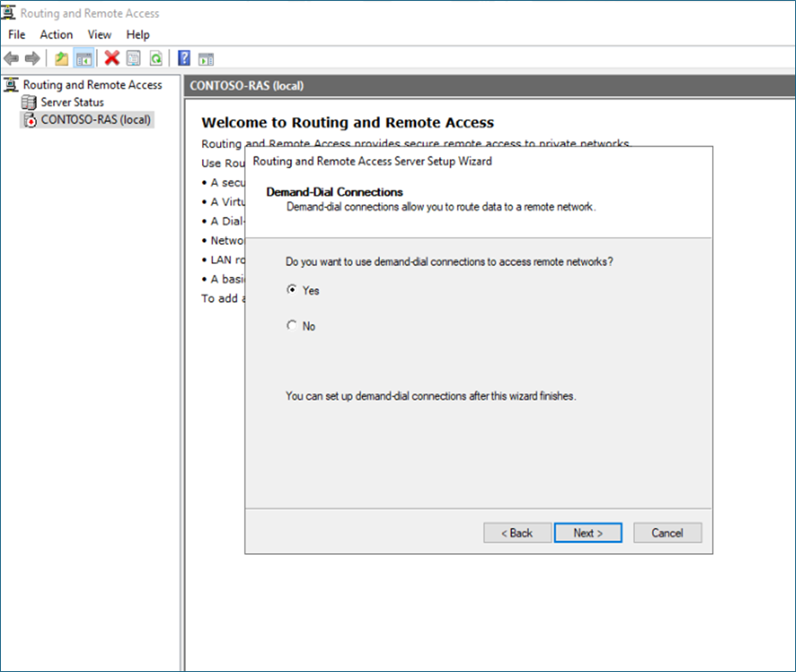The width and height of the screenshot is (796, 672).
Task: Select the No radio button
Action: [x=292, y=326]
